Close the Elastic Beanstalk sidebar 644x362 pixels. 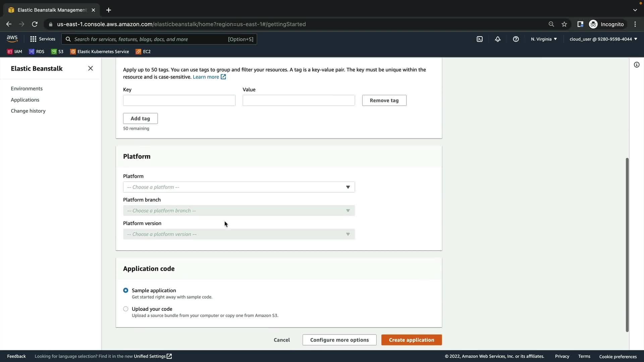(x=91, y=68)
